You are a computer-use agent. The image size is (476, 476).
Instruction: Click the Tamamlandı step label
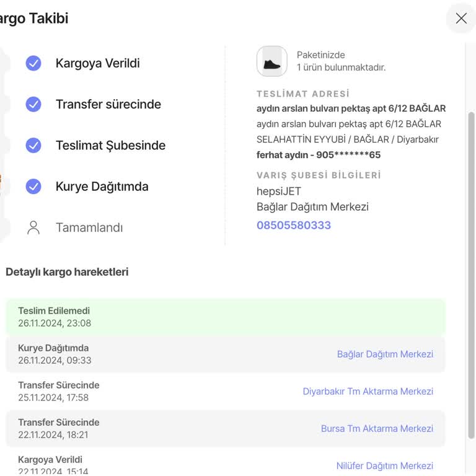coord(89,227)
